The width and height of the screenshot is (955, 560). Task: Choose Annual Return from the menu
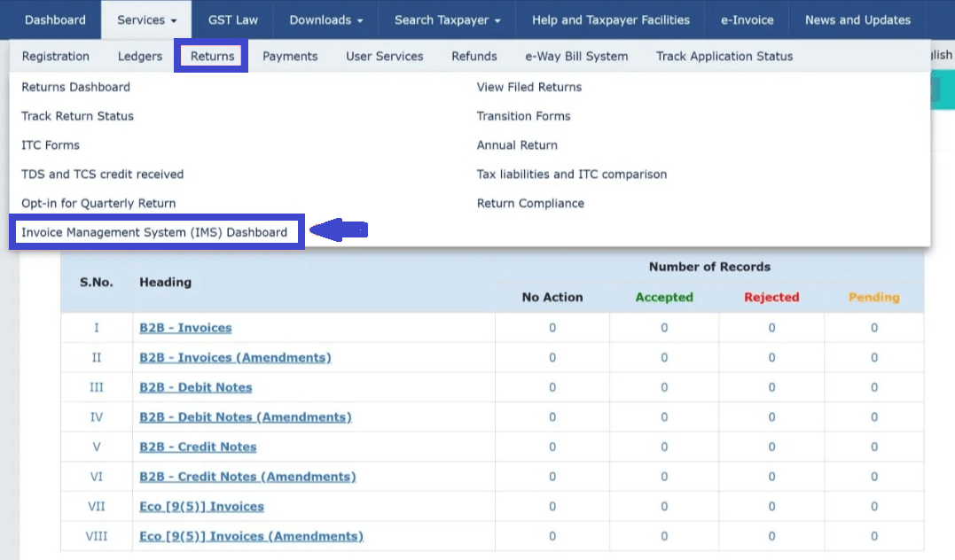[x=517, y=145]
